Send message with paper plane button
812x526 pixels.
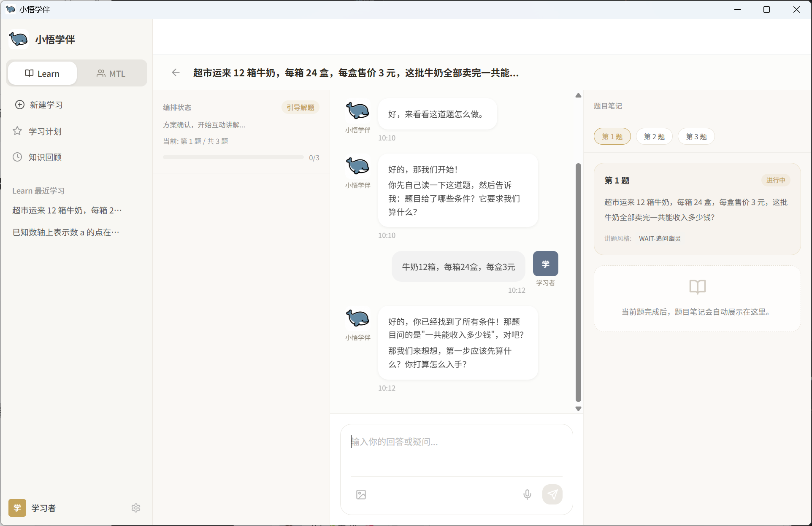[552, 494]
